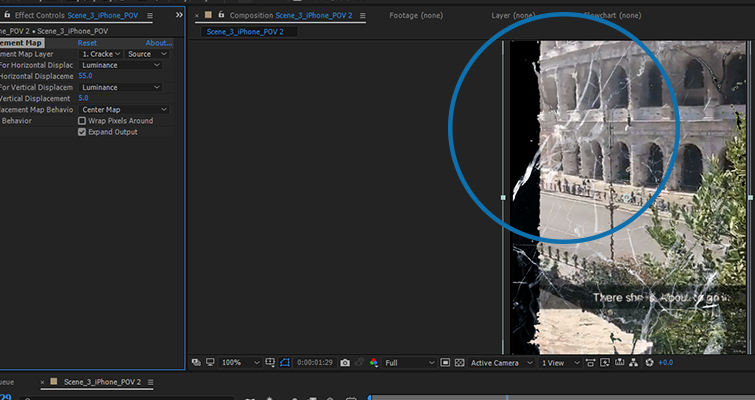
Task: Open the Source dropdown for map layer
Action: tap(147, 54)
